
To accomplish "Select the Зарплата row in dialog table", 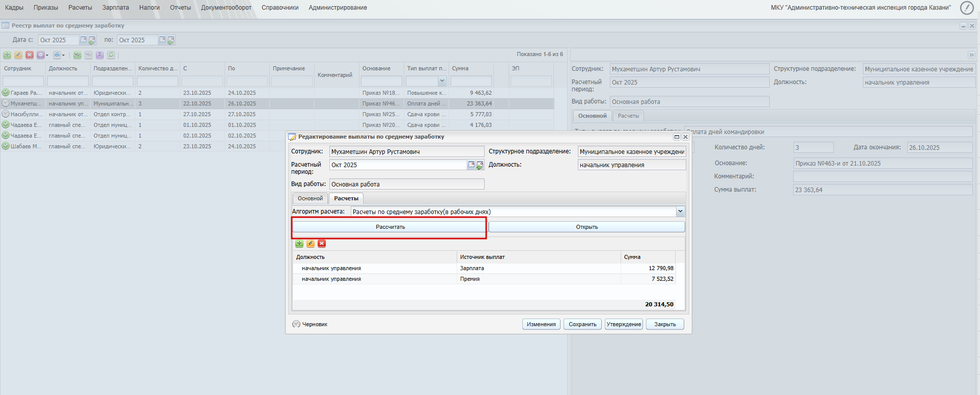I will point(484,268).
